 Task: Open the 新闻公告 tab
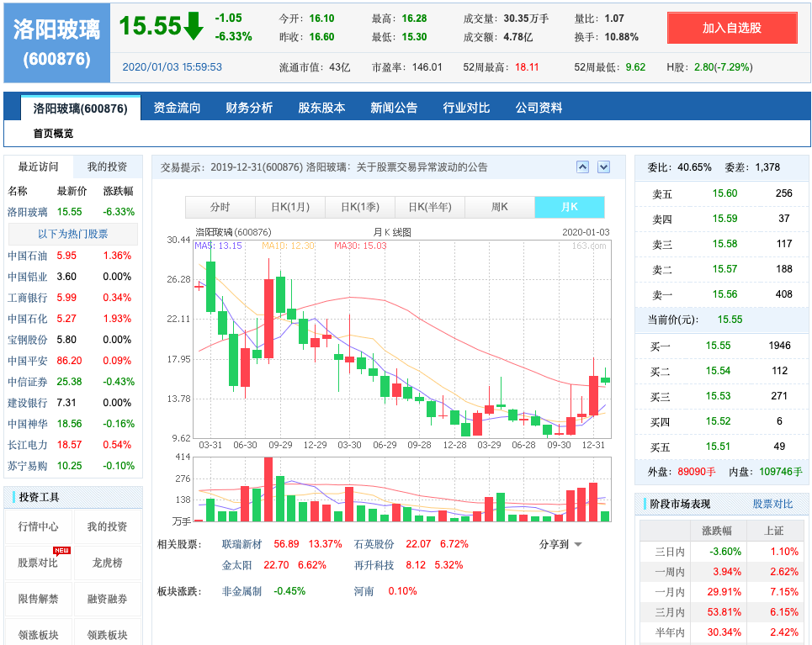(x=394, y=108)
